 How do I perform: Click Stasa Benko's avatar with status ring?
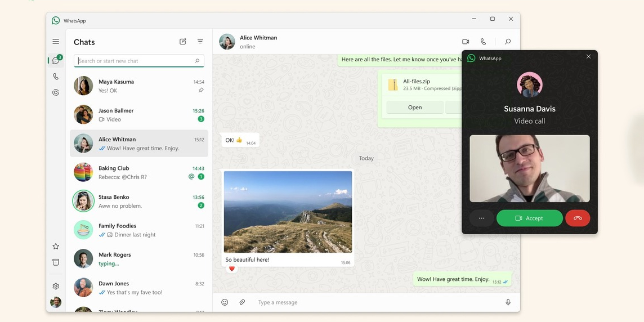click(83, 201)
